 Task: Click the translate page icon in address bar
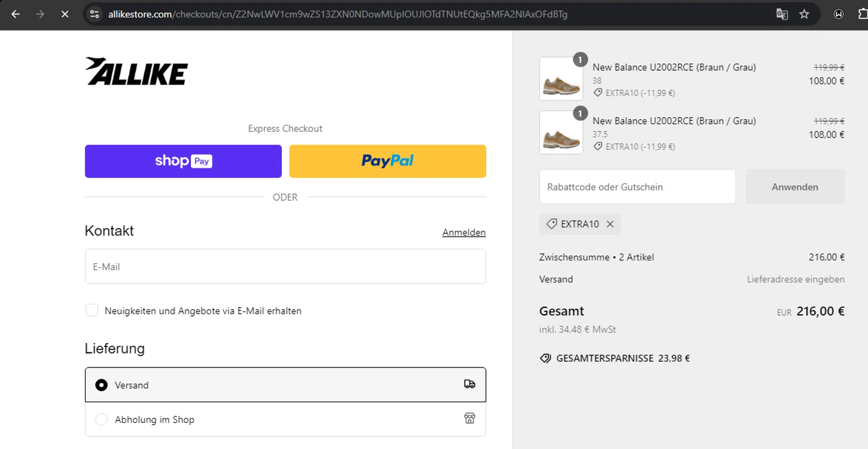point(782,14)
